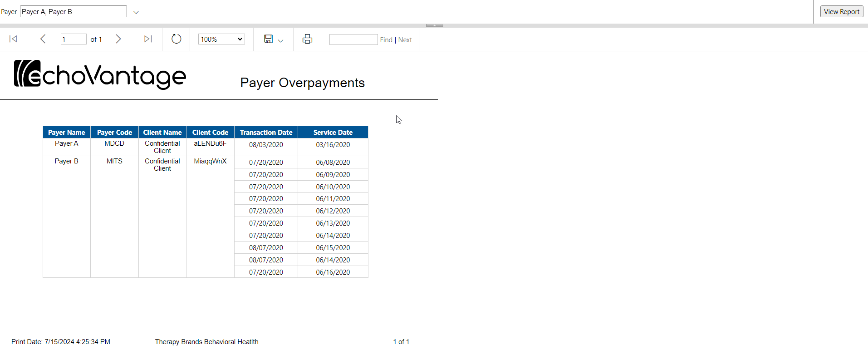Click the Transaction Date column header
The image size is (868, 360).
click(x=266, y=133)
